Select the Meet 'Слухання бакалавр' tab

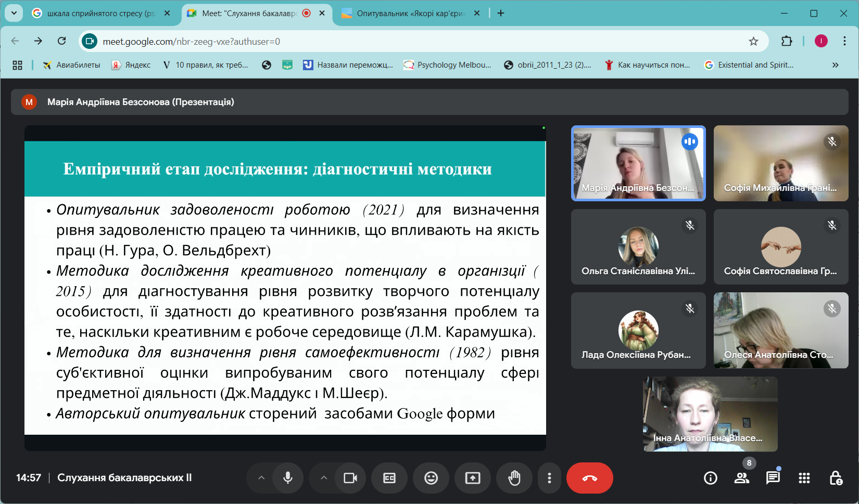[249, 13]
